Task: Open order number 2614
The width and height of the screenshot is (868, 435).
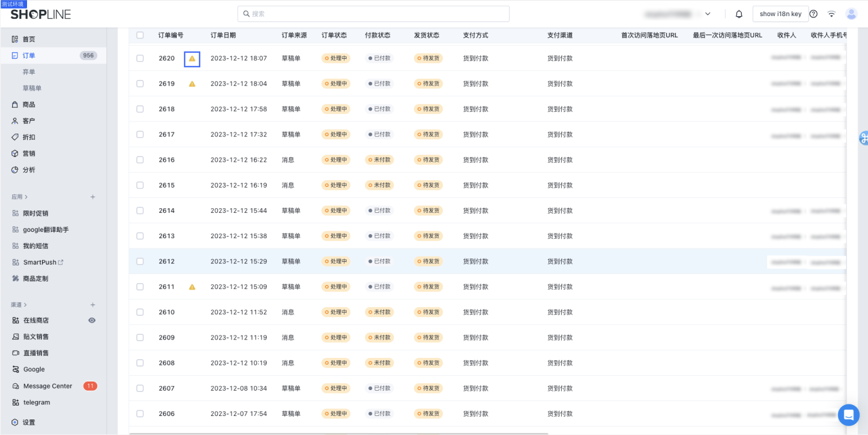Action: tap(167, 211)
